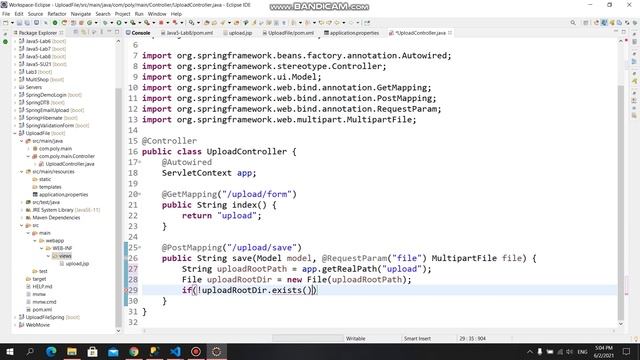Collapse the UploadFile project
The width and height of the screenshot is (640, 360).
pos(15,133)
